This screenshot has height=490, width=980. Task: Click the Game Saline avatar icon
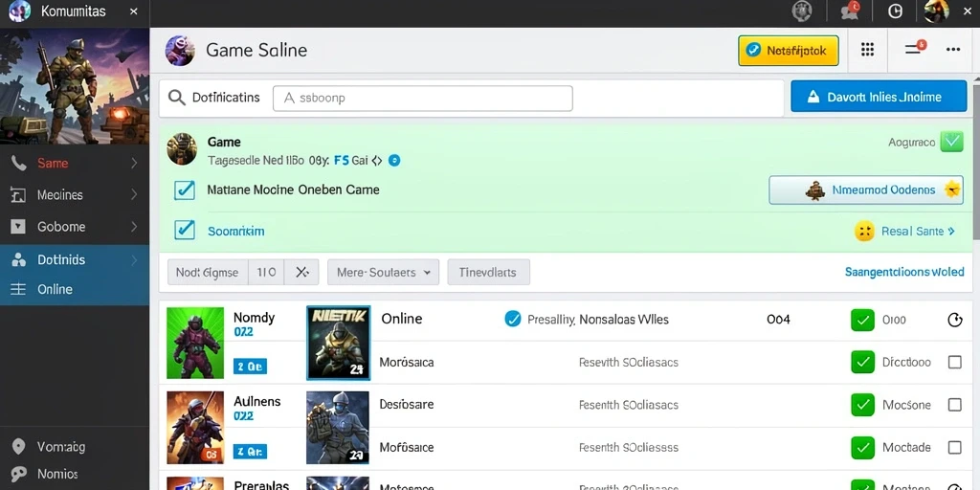pyautogui.click(x=180, y=51)
